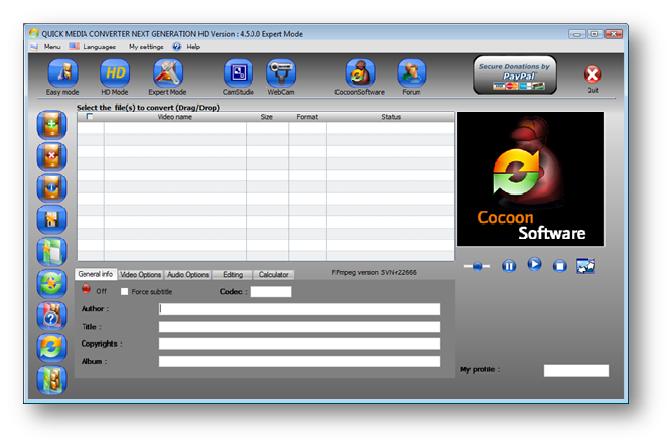Image resolution: width=672 pixels, height=446 pixels.
Task: Enable Force subtitle checkbox
Action: tap(124, 292)
